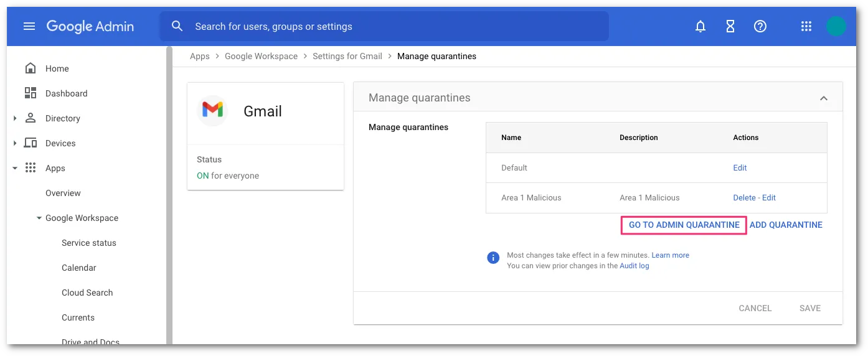Edit the Default quarantine
This screenshot has width=868, height=356.
(x=740, y=167)
